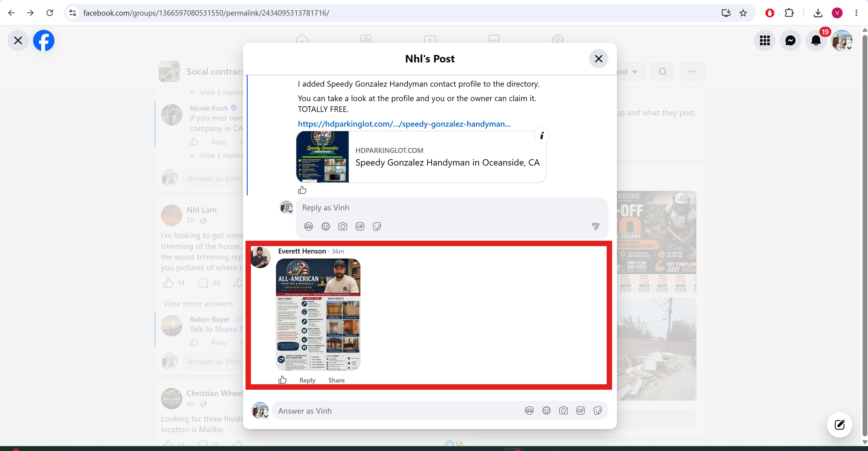Close Nhl's Post dialog
868x451 pixels.
pos(598,59)
